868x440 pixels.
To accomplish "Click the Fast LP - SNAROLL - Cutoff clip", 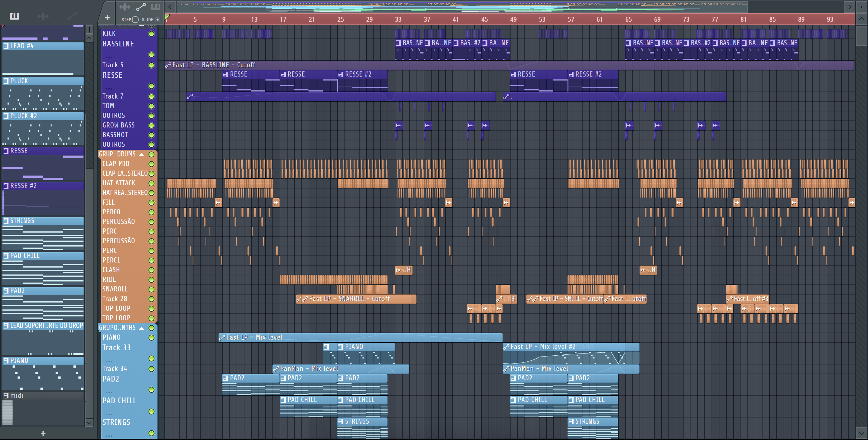I will (x=356, y=299).
